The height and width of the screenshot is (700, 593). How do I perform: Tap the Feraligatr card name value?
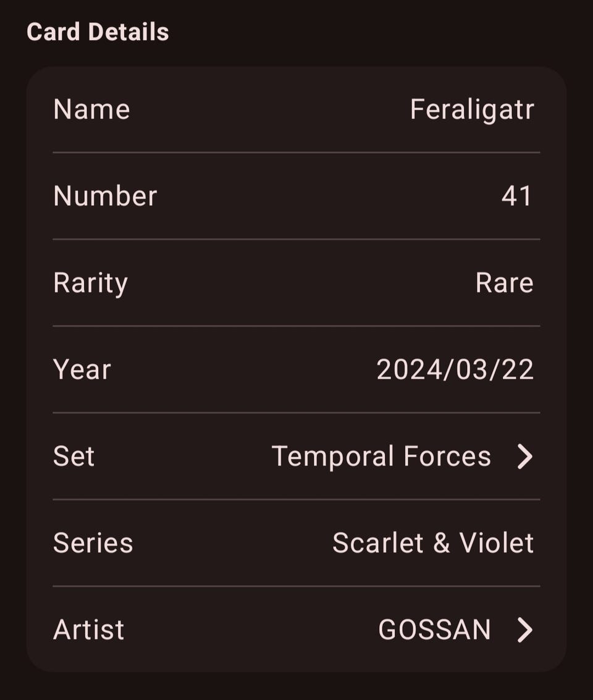coord(472,110)
